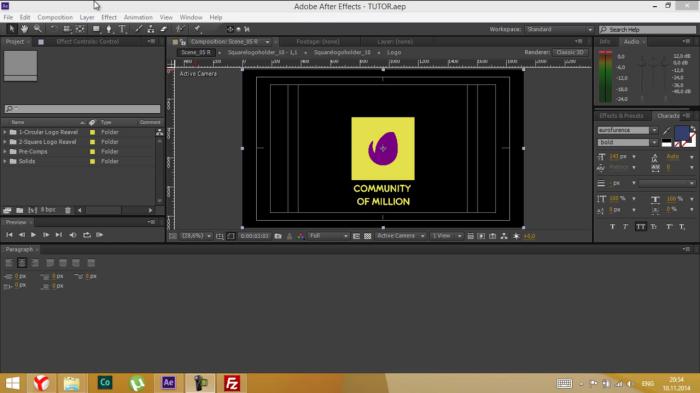
Task: Take a snapshot with camera icon
Action: [278, 236]
